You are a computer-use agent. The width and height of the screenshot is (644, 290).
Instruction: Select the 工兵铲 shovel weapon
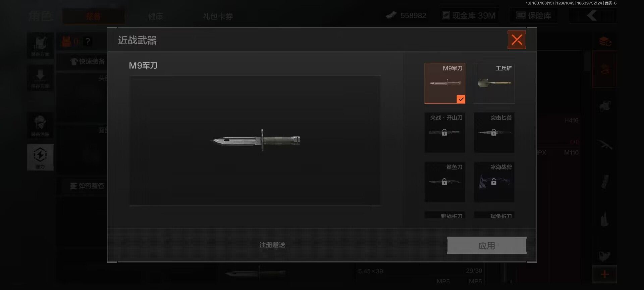point(494,83)
